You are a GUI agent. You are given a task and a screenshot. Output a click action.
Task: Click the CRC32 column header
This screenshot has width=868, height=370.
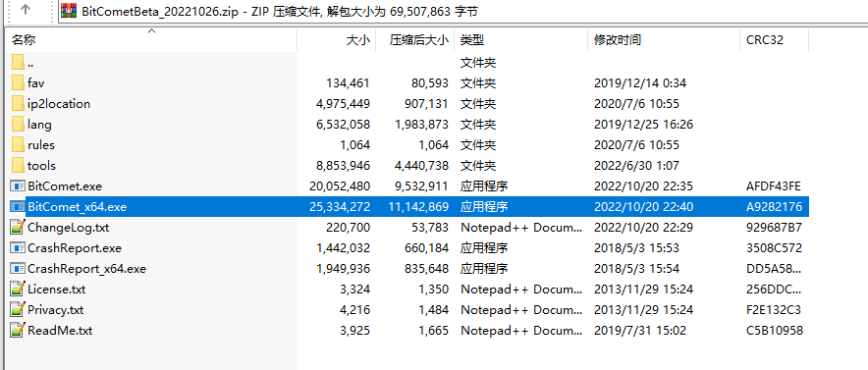(x=774, y=40)
